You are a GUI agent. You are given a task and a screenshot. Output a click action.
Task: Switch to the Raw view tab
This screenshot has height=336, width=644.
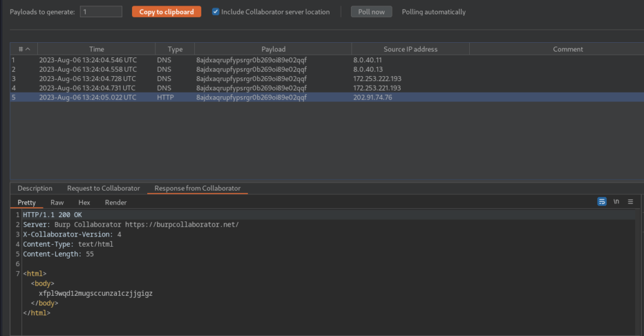click(x=57, y=203)
